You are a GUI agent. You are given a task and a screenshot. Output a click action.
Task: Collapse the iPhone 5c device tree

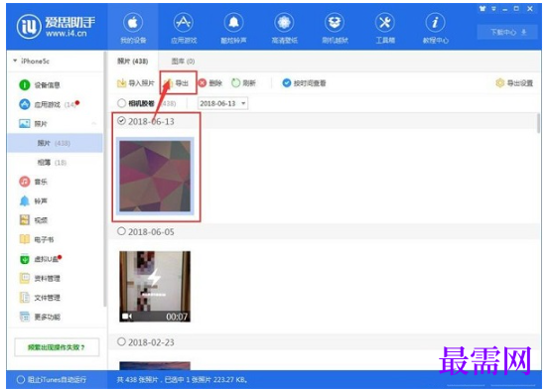tap(15, 61)
